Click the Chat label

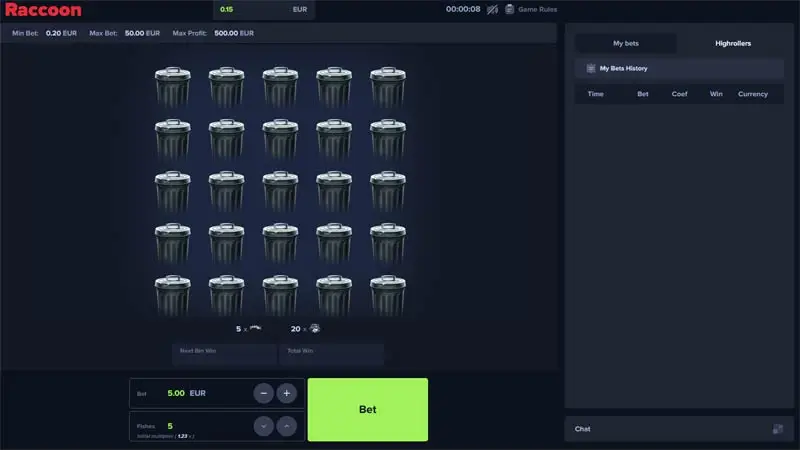click(x=583, y=429)
